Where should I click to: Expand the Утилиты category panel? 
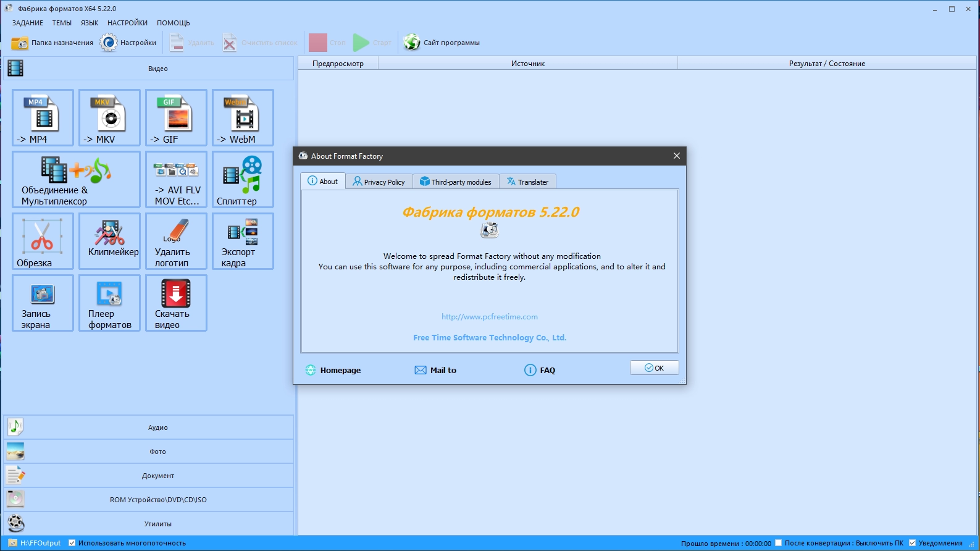coord(148,524)
